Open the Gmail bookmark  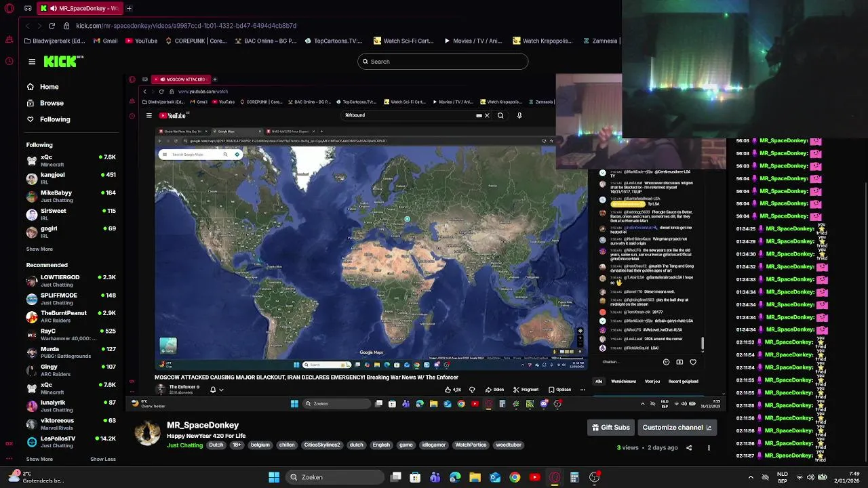(x=105, y=41)
